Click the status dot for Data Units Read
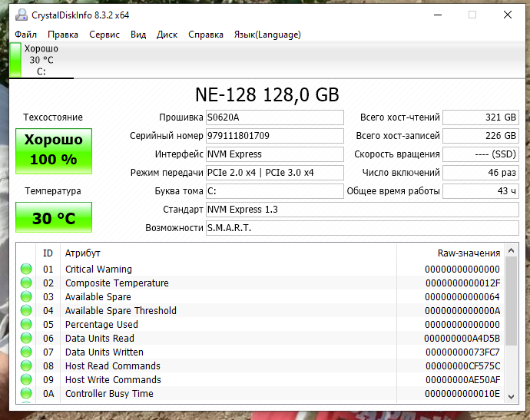Image resolution: width=530 pixels, height=420 pixels. [x=26, y=339]
